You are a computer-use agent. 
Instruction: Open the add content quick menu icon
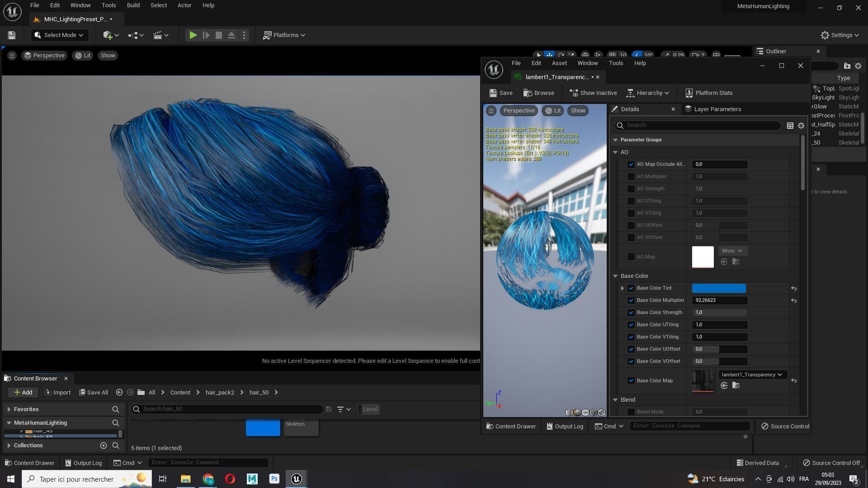tap(110, 35)
